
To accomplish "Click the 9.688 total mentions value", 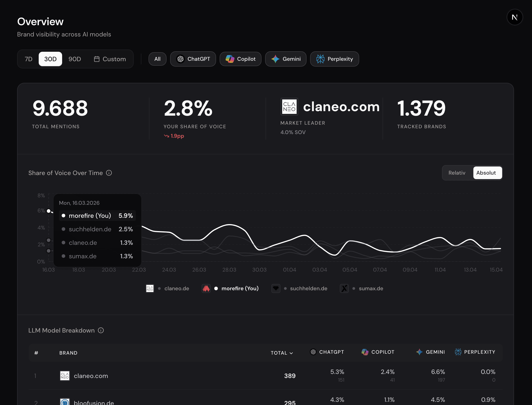I will pyautogui.click(x=60, y=108).
